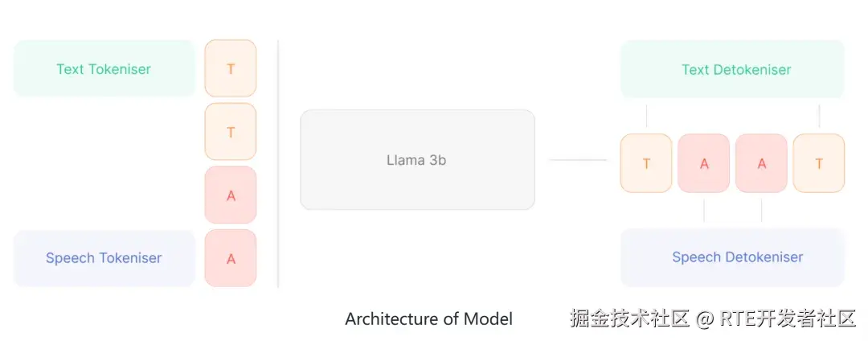Click the T token beside Text Tokeniser
The image size is (868, 341).
[231, 69]
